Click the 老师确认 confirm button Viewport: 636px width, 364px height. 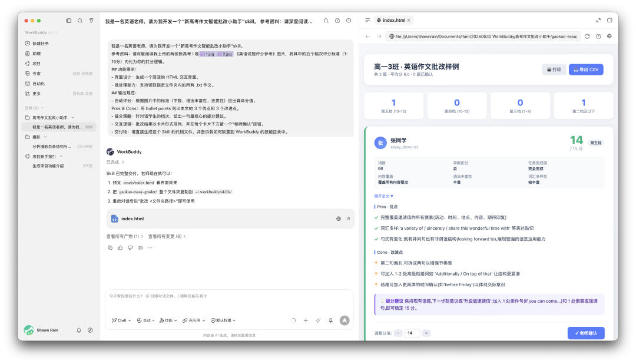[586, 333]
